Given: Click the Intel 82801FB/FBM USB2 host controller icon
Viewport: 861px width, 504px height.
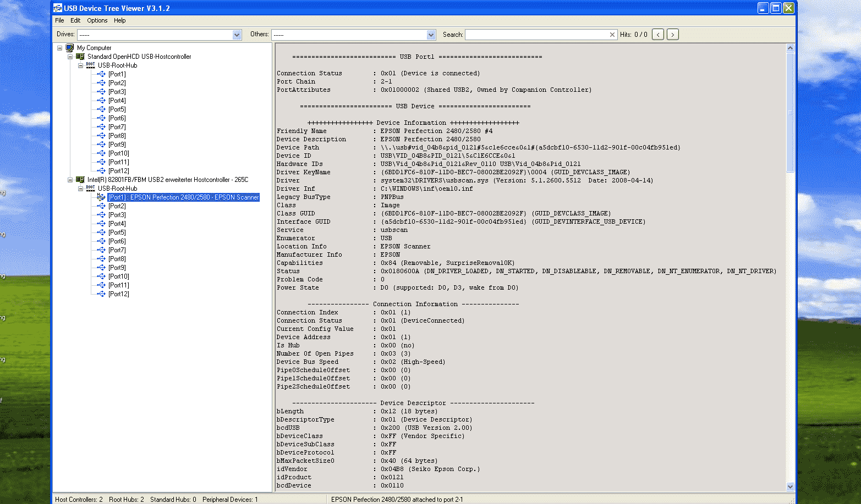Looking at the screenshot, I should 80,180.
